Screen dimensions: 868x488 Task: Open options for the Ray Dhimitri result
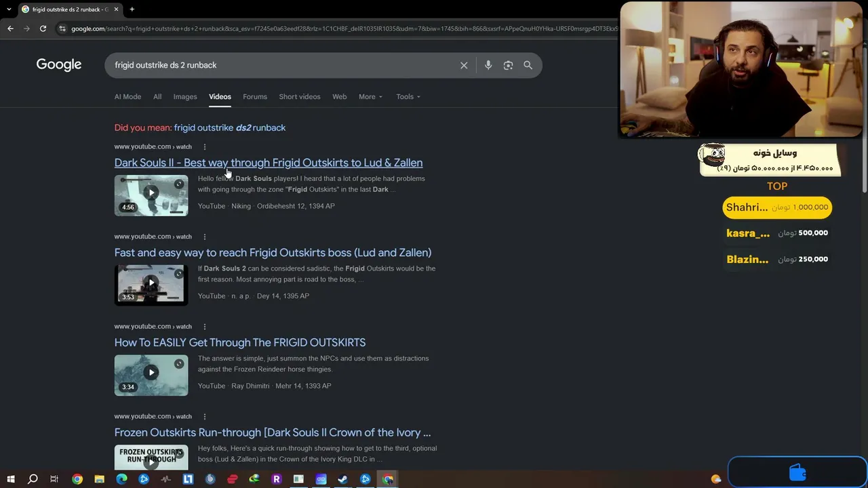tap(204, 327)
